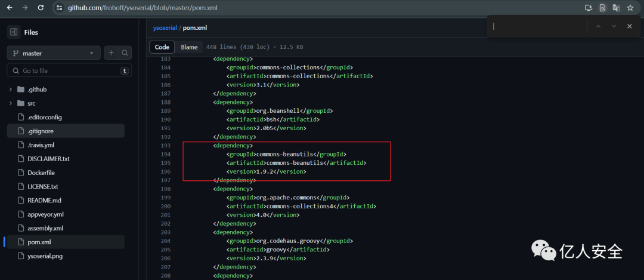Select pom.xml in file tree
644x280 pixels.
pos(66,242)
